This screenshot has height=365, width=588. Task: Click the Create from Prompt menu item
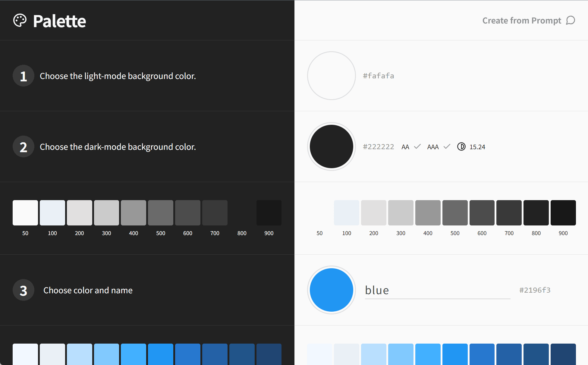[x=522, y=20]
